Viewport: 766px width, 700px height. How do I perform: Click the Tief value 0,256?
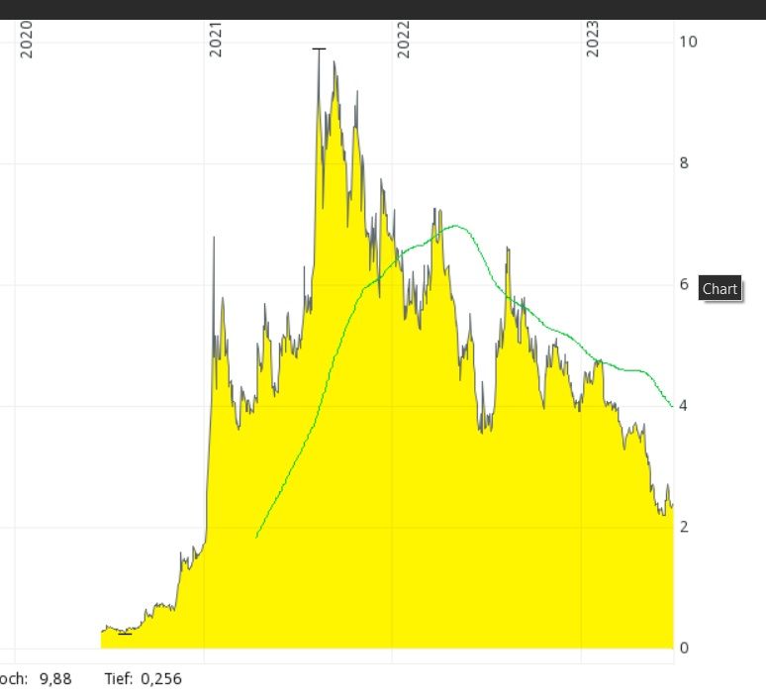(x=161, y=679)
